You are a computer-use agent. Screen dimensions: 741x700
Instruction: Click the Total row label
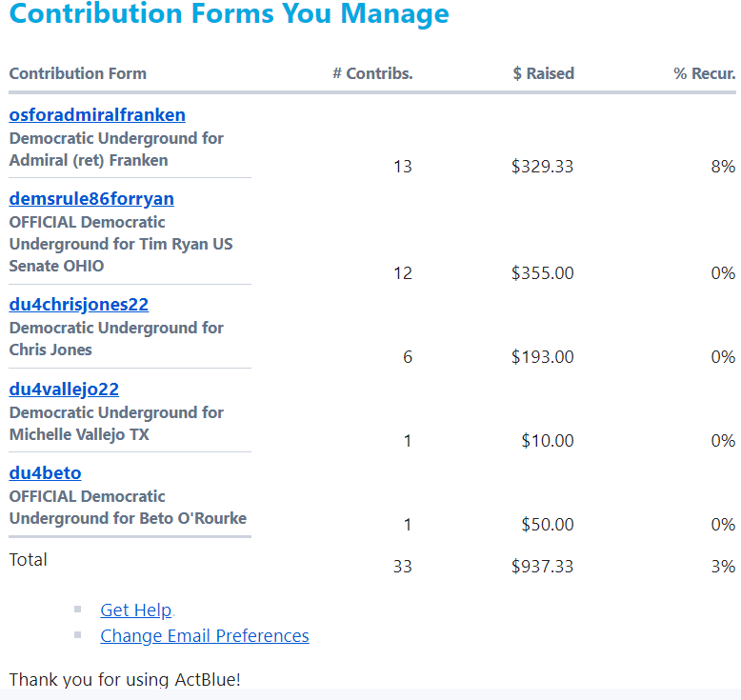[29, 560]
